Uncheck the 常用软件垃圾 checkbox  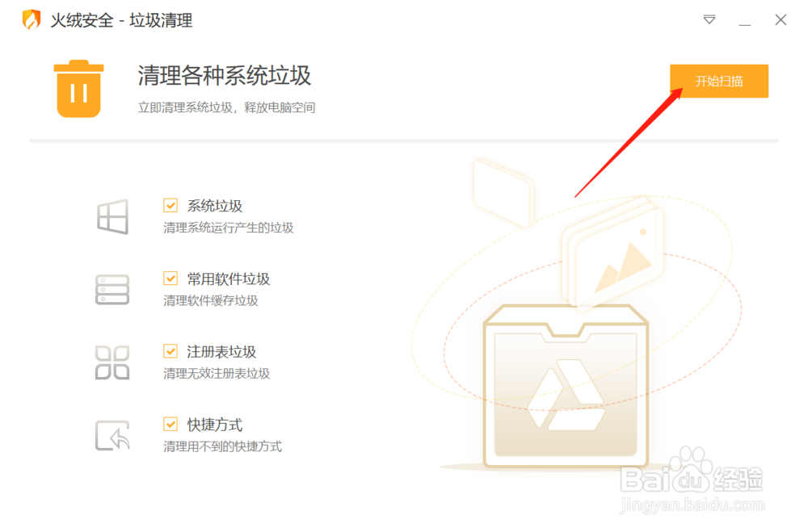(x=170, y=279)
